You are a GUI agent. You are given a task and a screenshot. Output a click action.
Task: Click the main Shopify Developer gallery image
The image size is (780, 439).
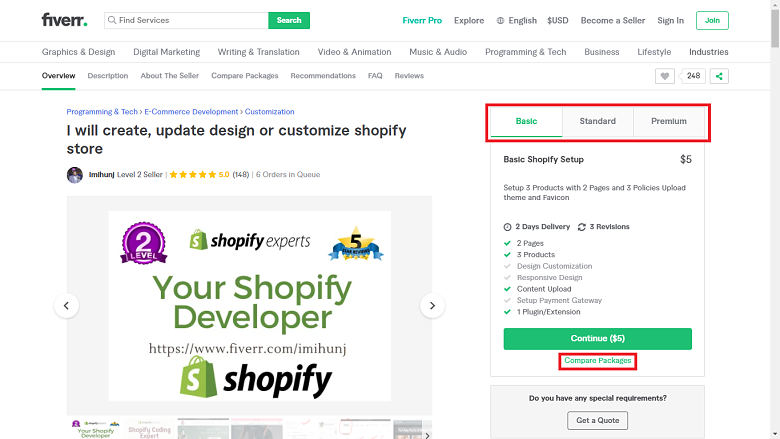click(x=249, y=306)
